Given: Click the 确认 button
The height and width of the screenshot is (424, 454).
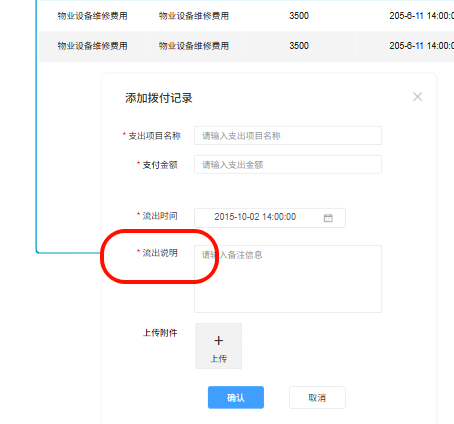Looking at the screenshot, I should (x=236, y=397).
